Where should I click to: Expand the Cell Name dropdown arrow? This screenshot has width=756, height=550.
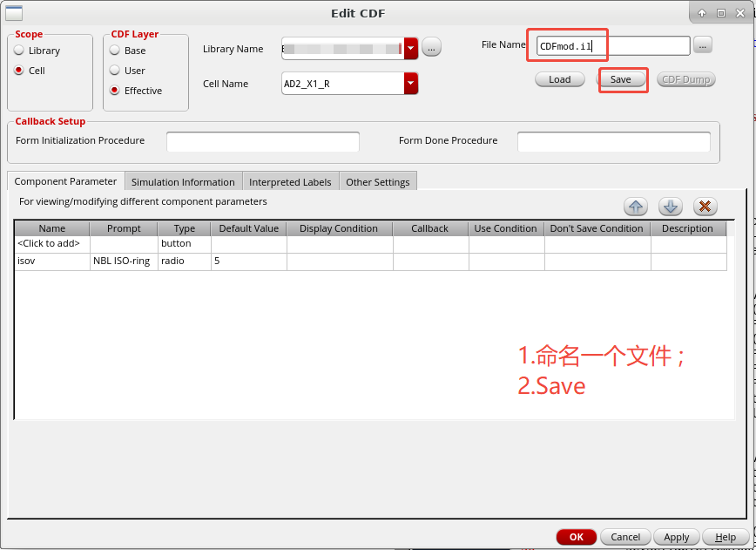(411, 83)
